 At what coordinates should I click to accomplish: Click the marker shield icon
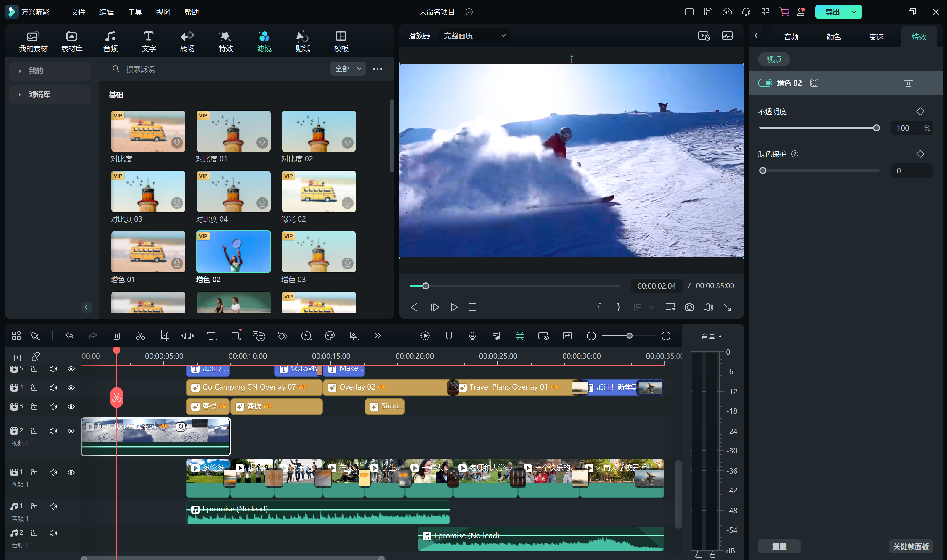click(x=449, y=335)
